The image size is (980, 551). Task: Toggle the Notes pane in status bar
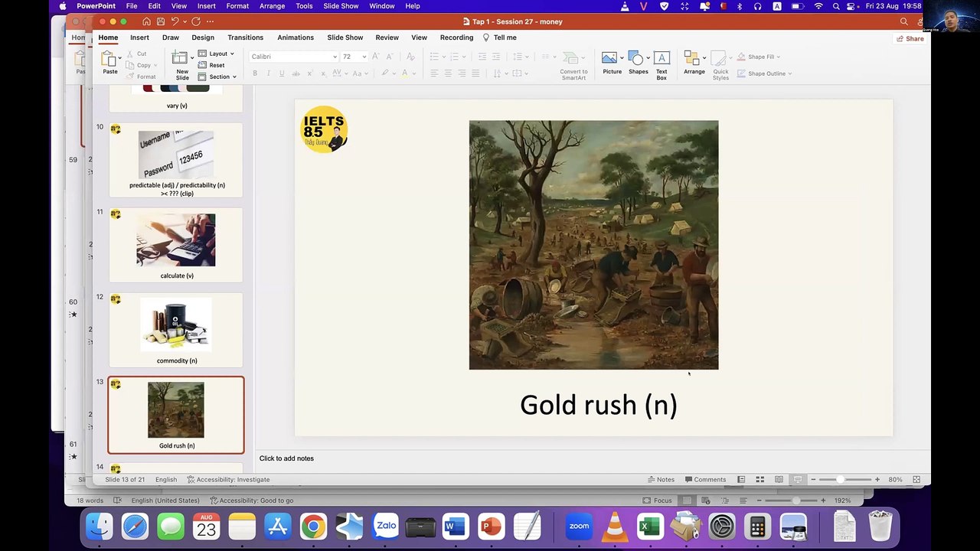[661, 480]
